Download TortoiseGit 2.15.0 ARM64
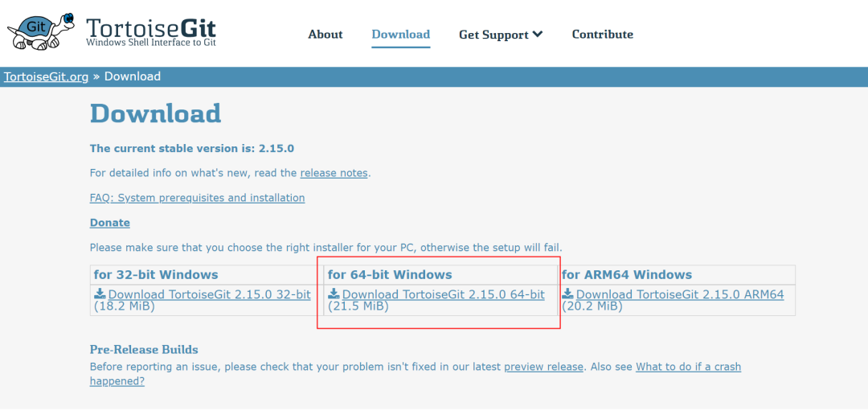This screenshot has height=411, width=868. (680, 294)
